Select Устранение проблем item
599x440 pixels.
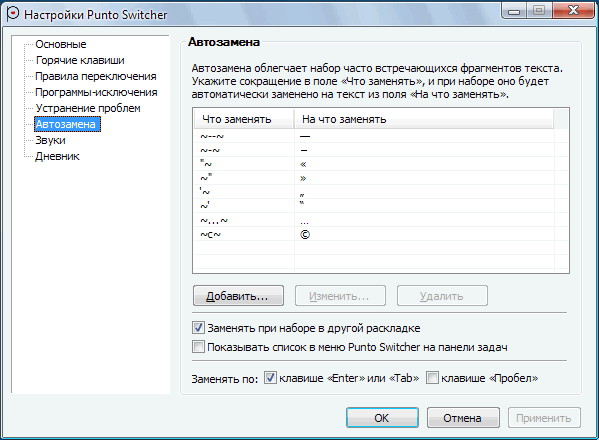(x=88, y=108)
